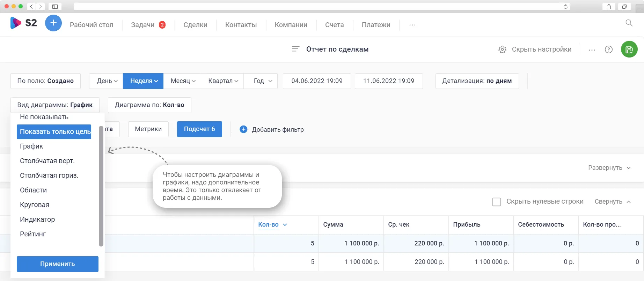
Task: Click the Прибыль column header
Action: (x=467, y=225)
